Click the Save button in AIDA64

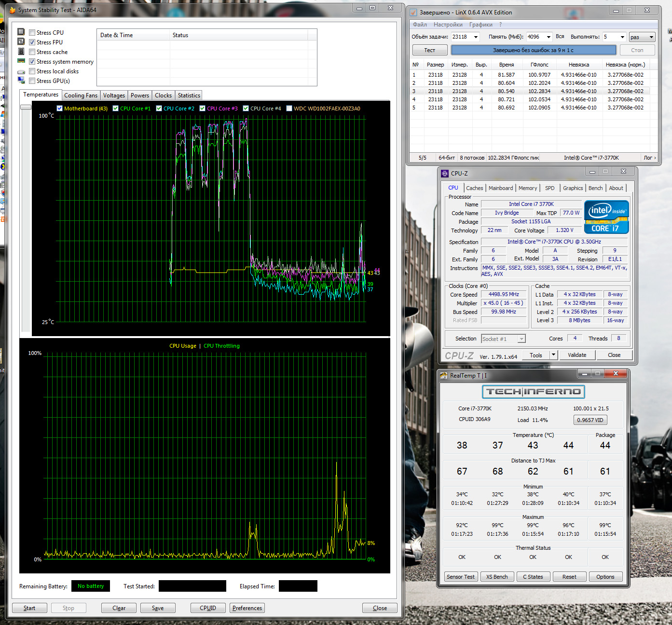point(158,608)
